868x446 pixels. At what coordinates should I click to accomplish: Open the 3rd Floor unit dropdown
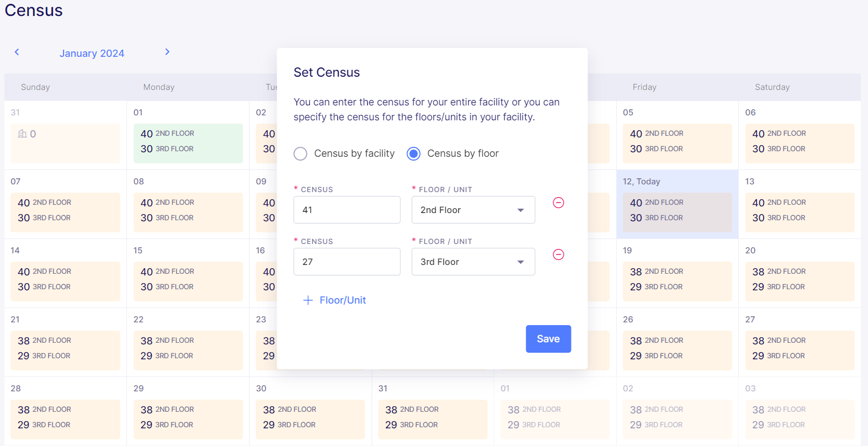(473, 262)
